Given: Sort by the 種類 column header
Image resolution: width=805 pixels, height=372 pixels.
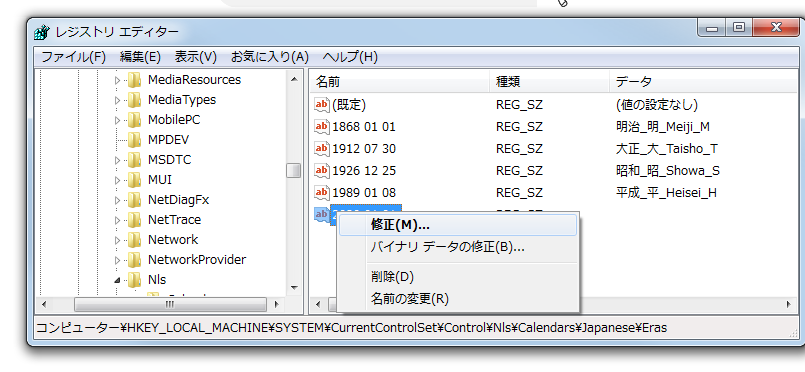Looking at the screenshot, I should point(549,82).
